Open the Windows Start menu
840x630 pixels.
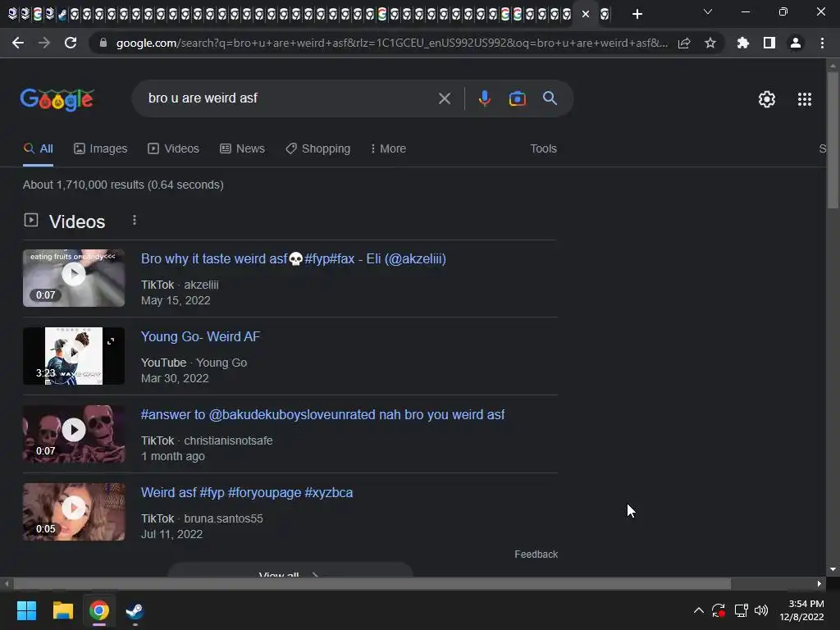point(26,610)
